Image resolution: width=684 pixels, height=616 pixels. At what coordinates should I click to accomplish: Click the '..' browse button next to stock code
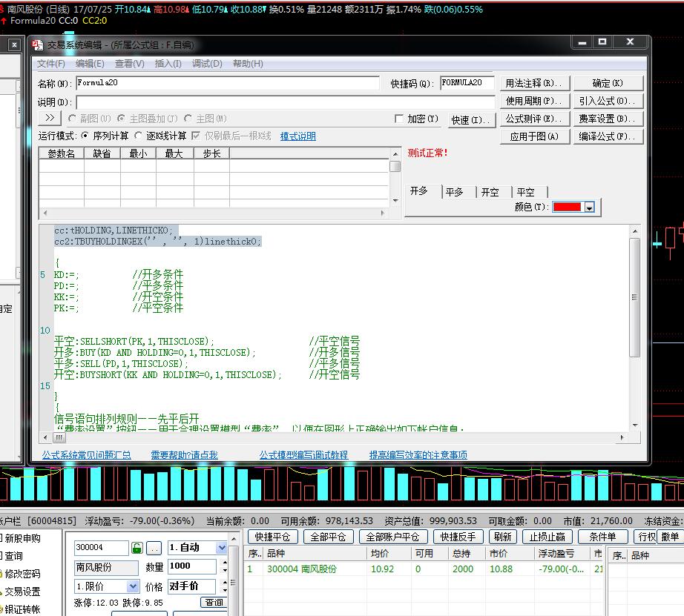tap(154, 548)
